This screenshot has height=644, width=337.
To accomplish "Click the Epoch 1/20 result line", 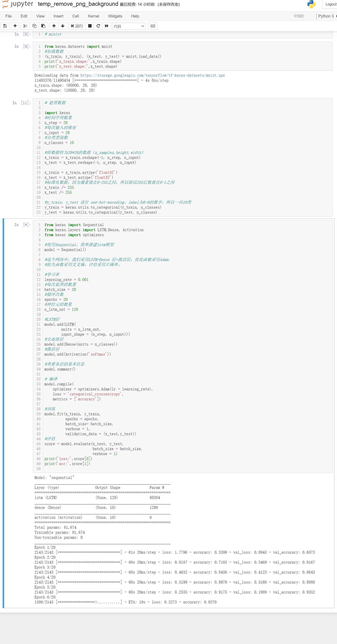I will point(175,552).
